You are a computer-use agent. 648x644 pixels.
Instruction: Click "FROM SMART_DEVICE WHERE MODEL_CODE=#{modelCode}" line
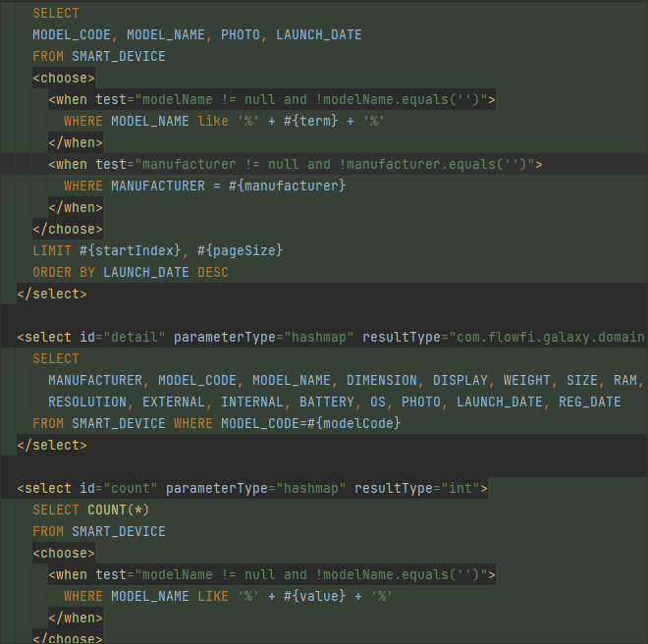tap(217, 423)
